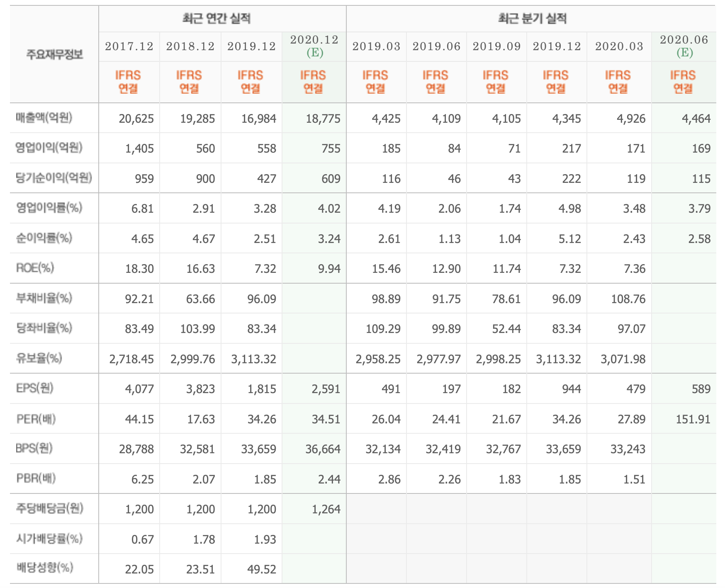Click the 19,285 revenue value

tap(197, 119)
